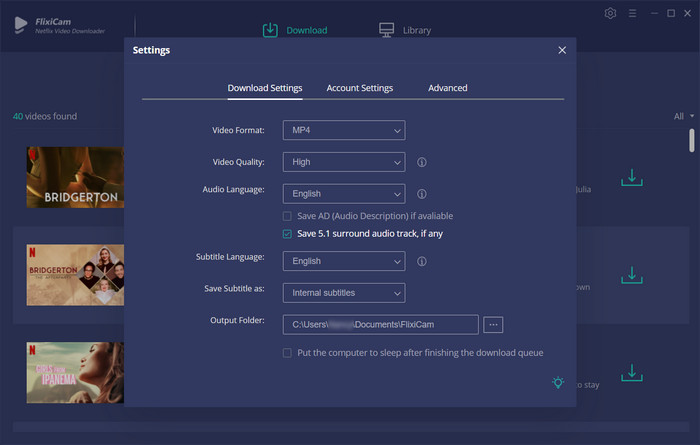Click the Download arrow icon in top navigation
The image size is (700, 445).
270,30
